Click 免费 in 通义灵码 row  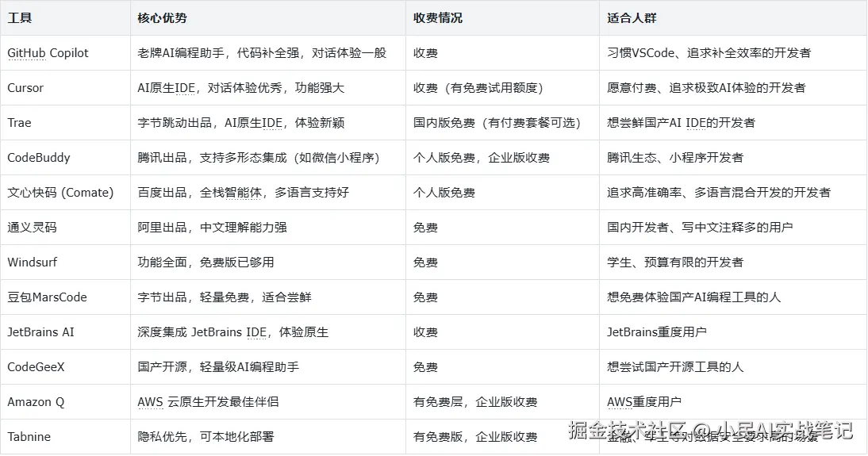[x=425, y=228]
